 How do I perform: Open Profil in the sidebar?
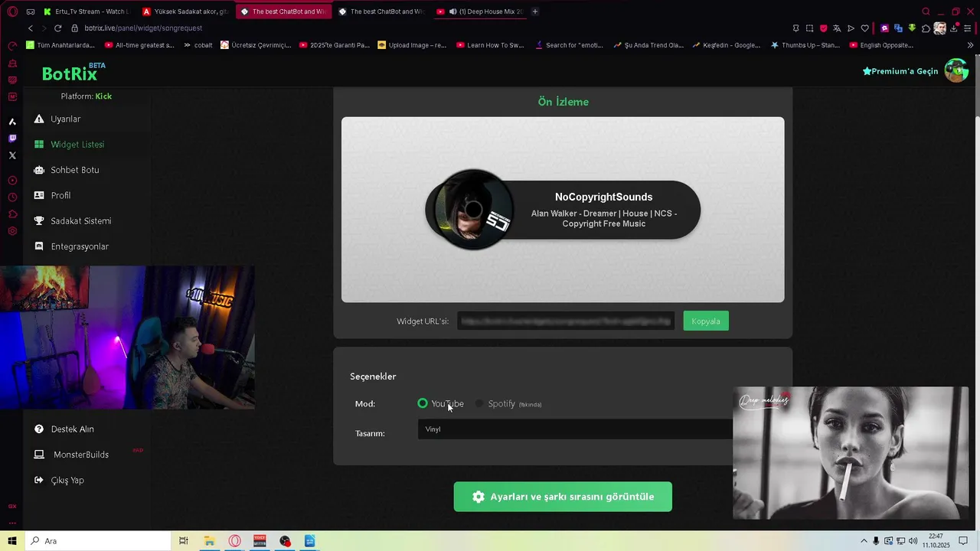click(52, 195)
